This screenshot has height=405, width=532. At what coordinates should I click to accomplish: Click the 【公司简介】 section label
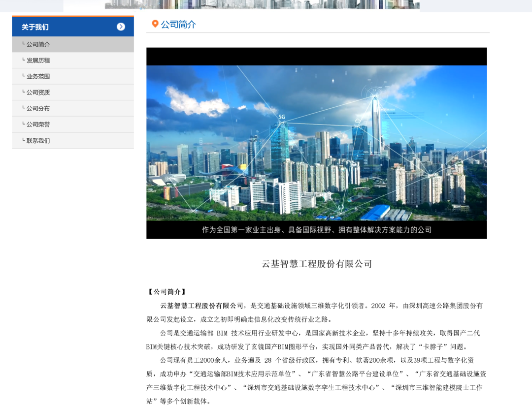(167, 292)
